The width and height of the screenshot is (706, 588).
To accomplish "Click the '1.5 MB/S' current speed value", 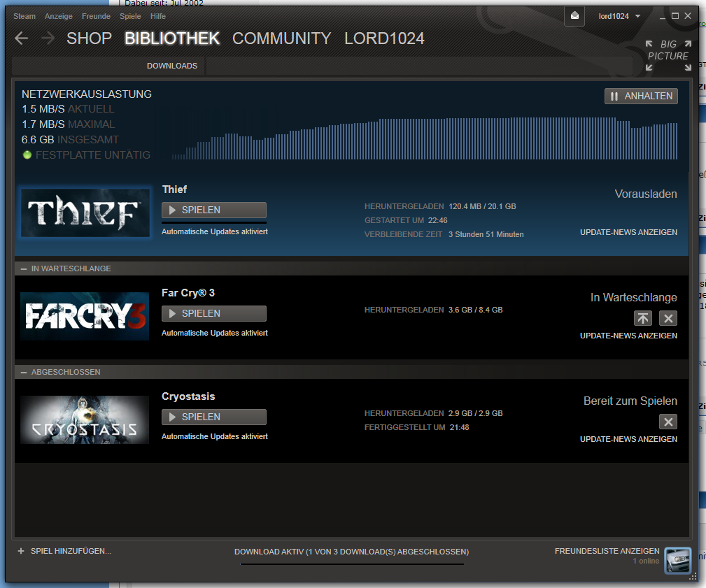I will [x=43, y=109].
